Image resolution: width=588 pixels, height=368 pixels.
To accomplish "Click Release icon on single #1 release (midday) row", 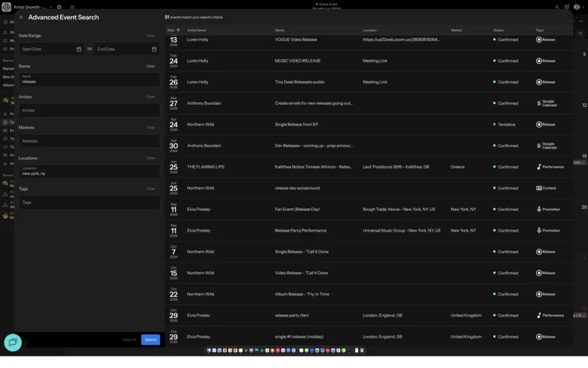I will [x=539, y=337].
